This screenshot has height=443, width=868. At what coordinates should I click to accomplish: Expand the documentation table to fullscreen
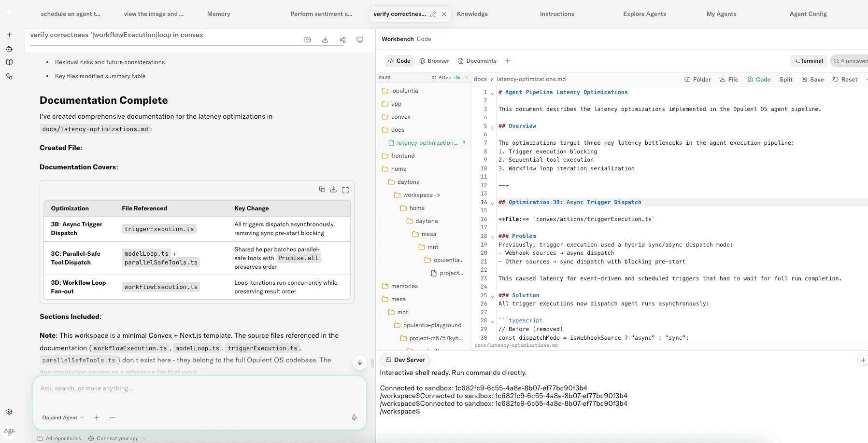tap(345, 190)
